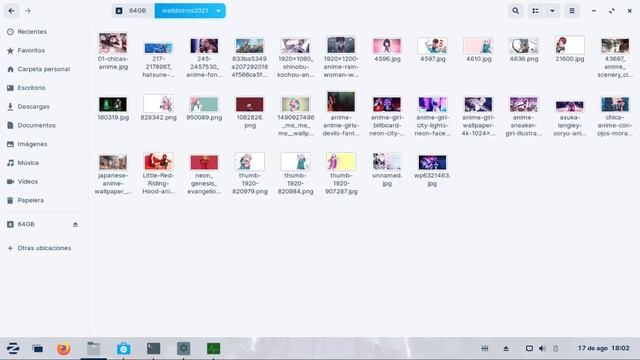Select the 1082826.png thumbnail

point(250,104)
